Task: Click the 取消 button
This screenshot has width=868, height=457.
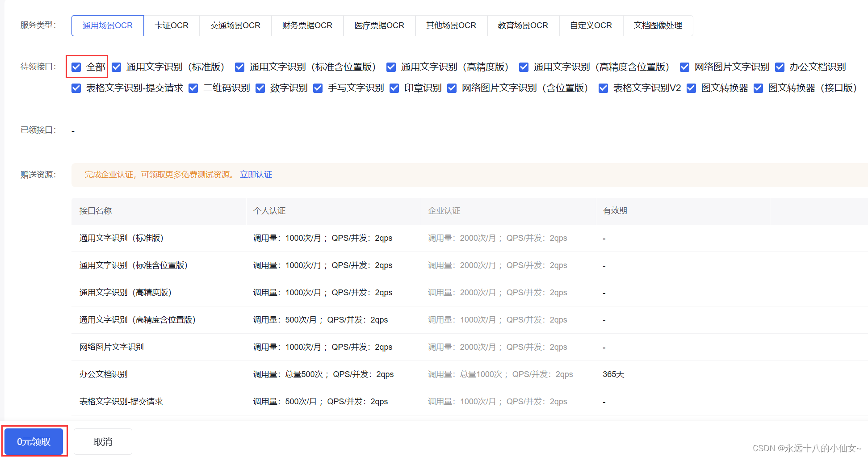Action: [103, 441]
